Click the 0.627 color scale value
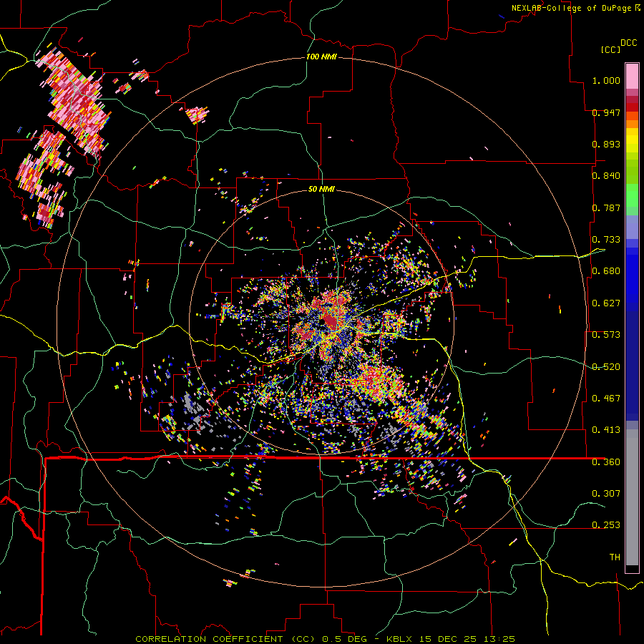 pos(606,303)
